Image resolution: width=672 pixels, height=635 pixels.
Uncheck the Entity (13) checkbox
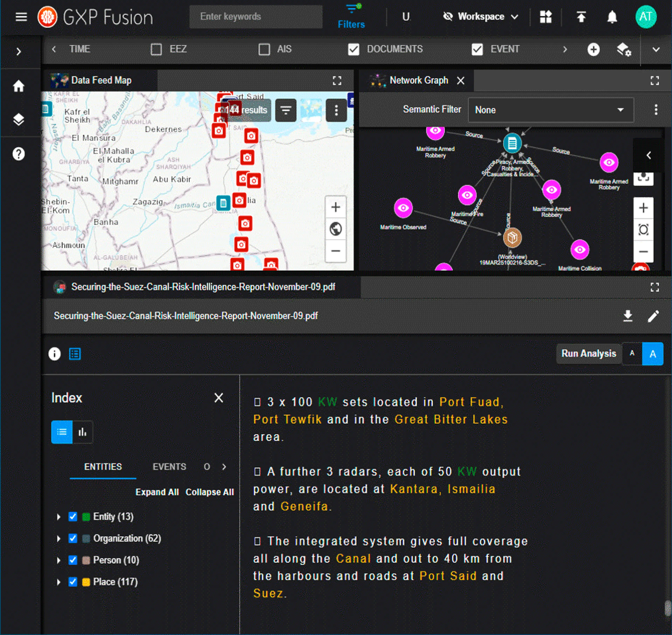[x=73, y=517]
